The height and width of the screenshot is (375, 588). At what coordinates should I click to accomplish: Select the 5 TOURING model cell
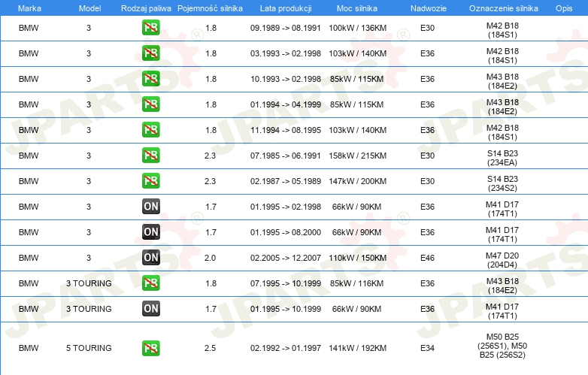(x=89, y=348)
